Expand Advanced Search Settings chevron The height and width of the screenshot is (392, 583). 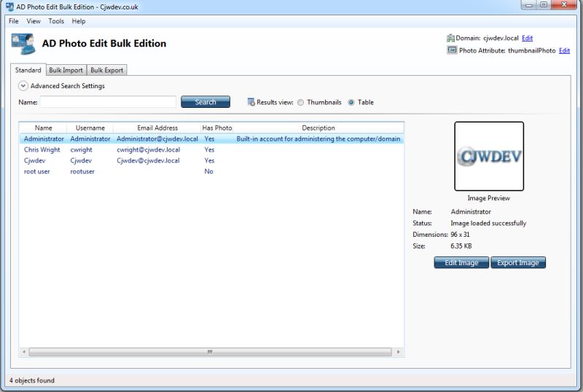click(23, 86)
